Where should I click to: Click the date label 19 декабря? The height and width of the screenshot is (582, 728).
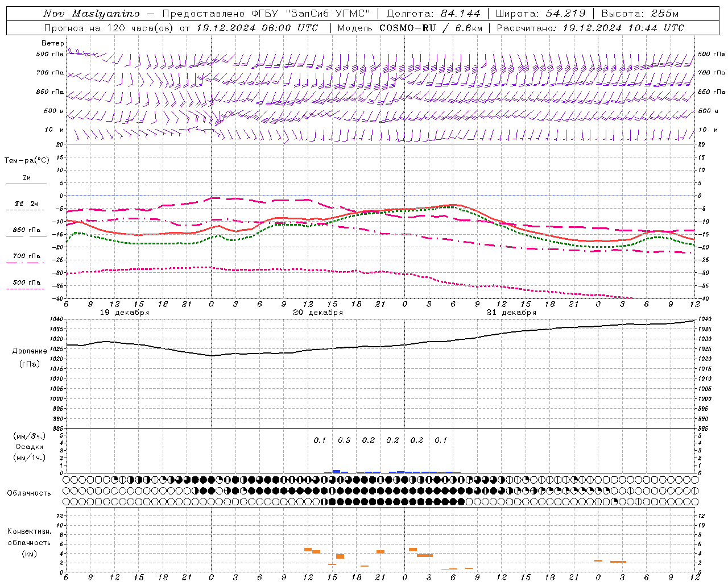pos(125,313)
